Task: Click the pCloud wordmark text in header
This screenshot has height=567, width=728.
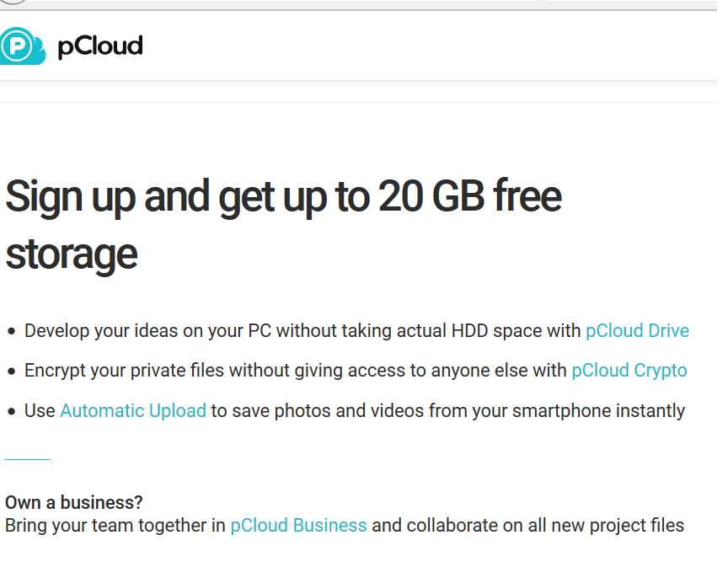Action: pyautogui.click(x=99, y=46)
